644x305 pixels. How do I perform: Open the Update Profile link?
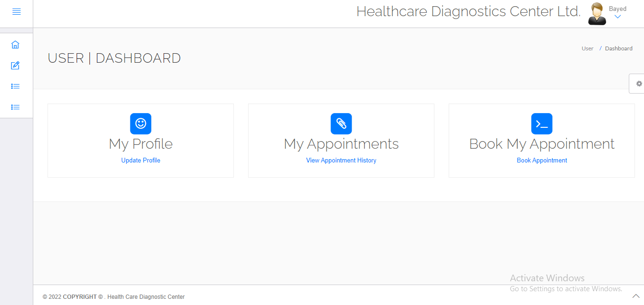[x=141, y=160]
